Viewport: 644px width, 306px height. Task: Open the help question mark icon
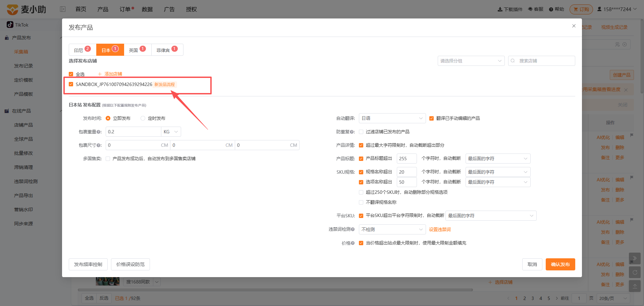(x=551, y=9)
